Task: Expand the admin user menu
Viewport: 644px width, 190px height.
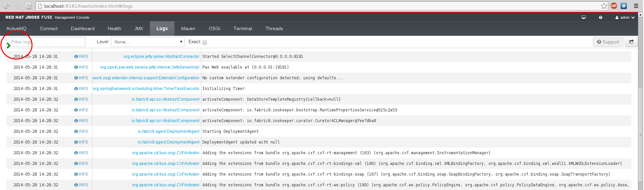Action: click(625, 17)
